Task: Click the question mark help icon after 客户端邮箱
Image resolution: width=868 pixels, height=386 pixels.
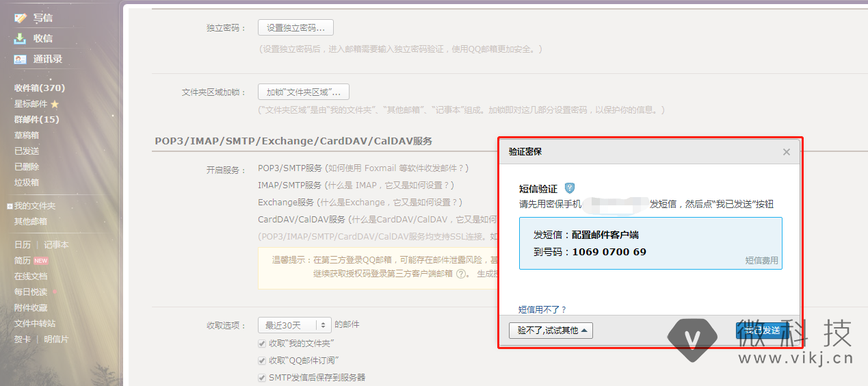Action: (x=462, y=273)
